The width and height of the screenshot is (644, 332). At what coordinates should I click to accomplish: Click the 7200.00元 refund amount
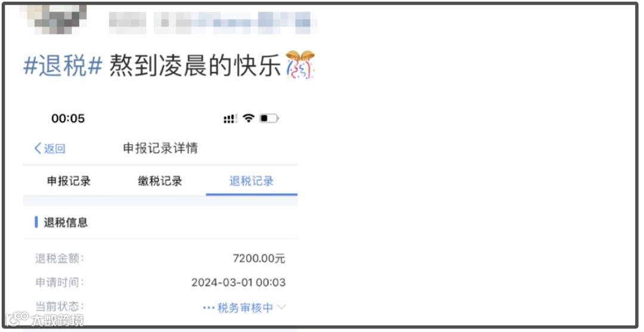click(259, 258)
